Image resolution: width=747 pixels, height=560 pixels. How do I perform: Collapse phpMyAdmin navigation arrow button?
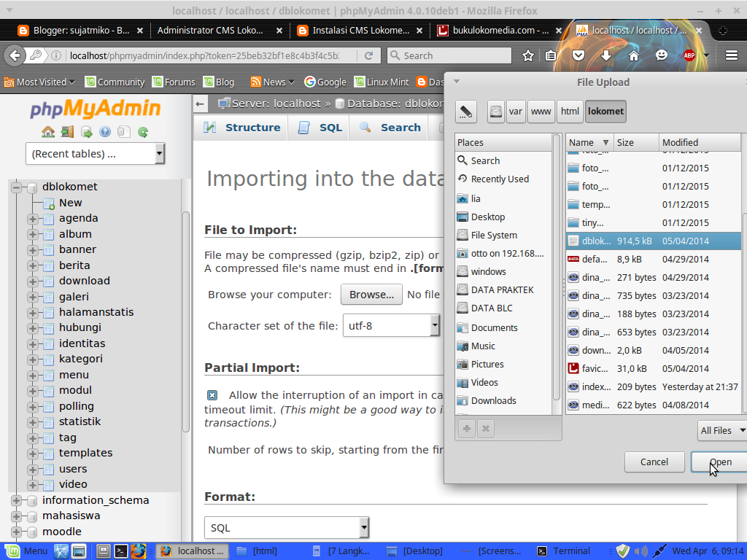click(x=200, y=104)
